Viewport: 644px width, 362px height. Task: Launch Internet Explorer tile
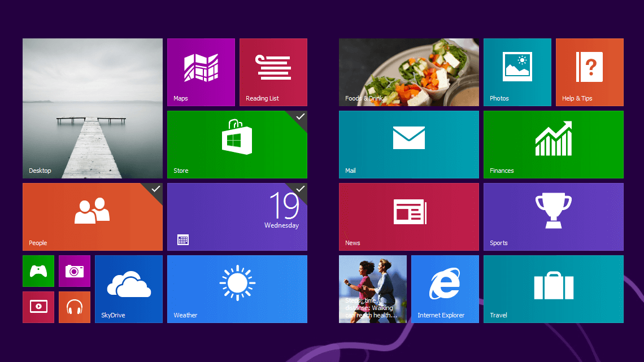[x=445, y=289]
